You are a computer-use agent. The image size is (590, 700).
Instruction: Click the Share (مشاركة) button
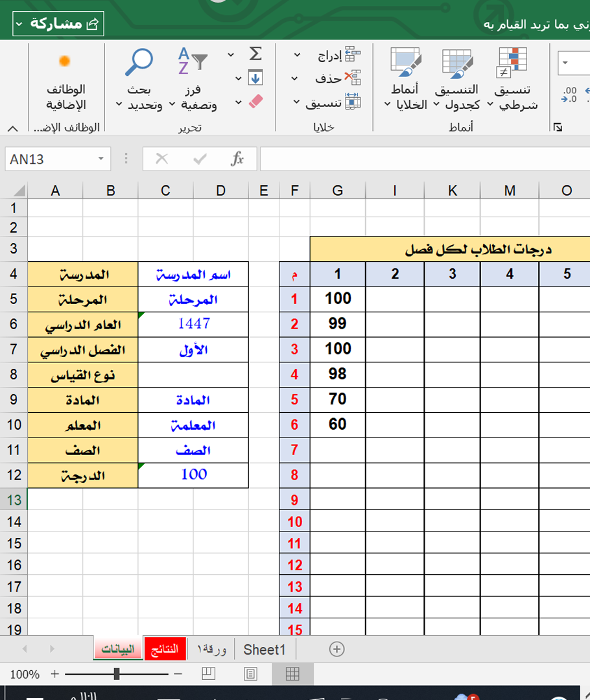[x=58, y=24]
